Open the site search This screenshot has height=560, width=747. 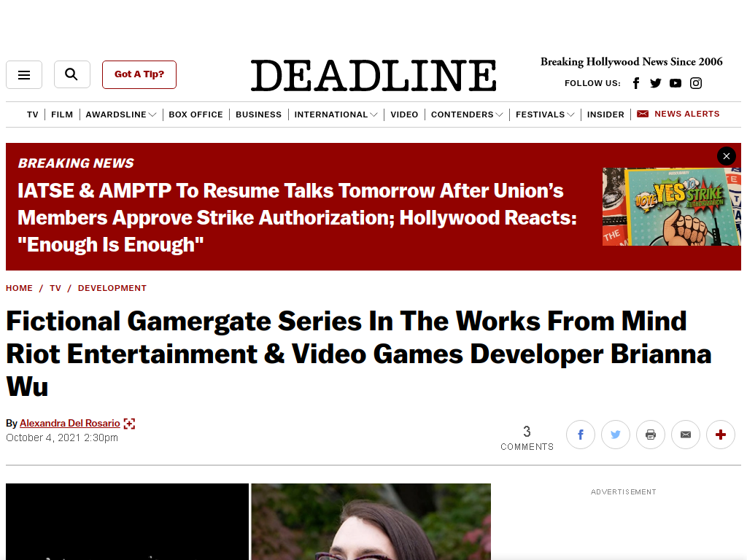coord(72,75)
